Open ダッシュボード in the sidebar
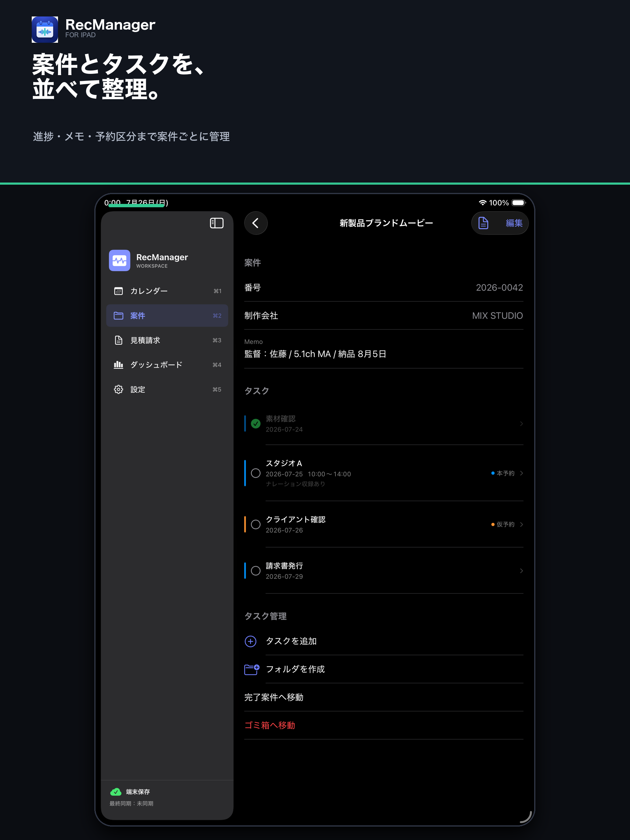 (167, 365)
